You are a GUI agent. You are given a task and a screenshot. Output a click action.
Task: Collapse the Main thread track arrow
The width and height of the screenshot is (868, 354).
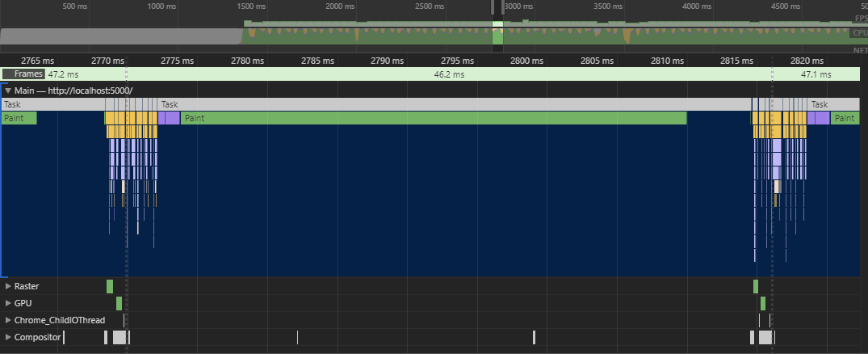pos(8,91)
